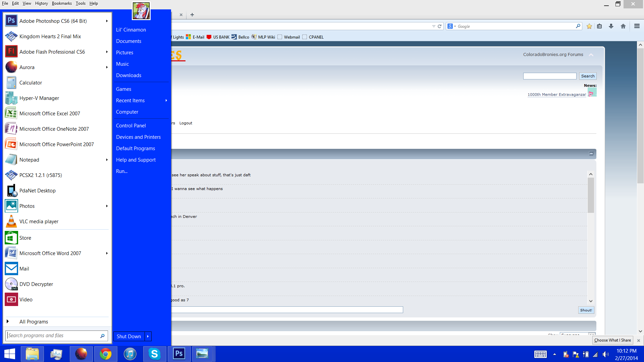
Task: Click the Skype icon in taskbar
Action: tap(154, 354)
